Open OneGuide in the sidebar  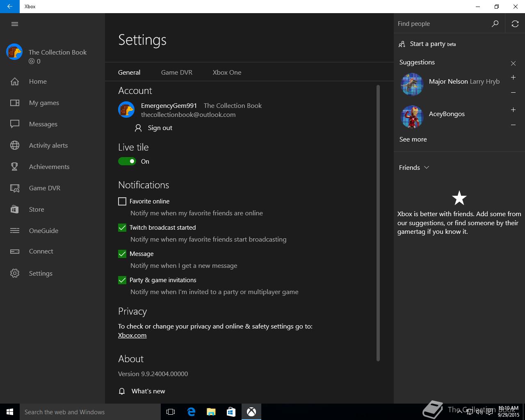tap(43, 231)
